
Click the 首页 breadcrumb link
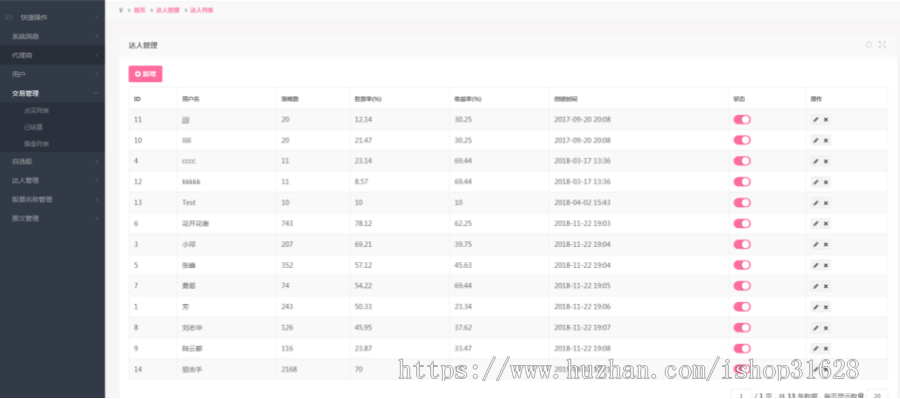[139, 10]
